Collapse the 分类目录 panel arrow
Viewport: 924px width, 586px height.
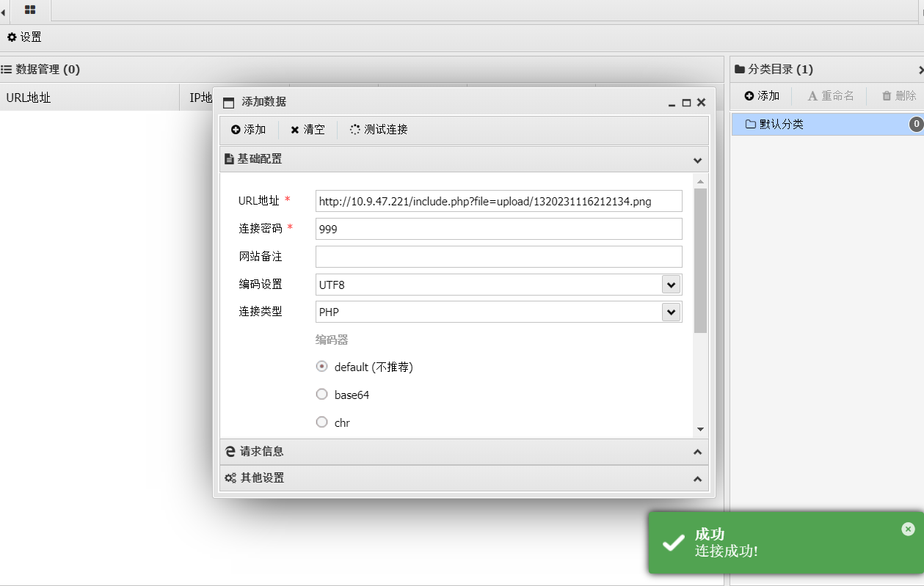tap(920, 70)
